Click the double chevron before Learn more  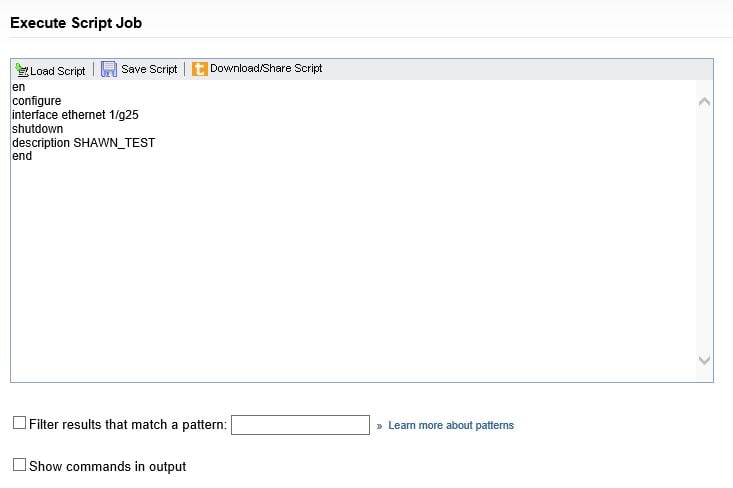pyautogui.click(x=379, y=426)
